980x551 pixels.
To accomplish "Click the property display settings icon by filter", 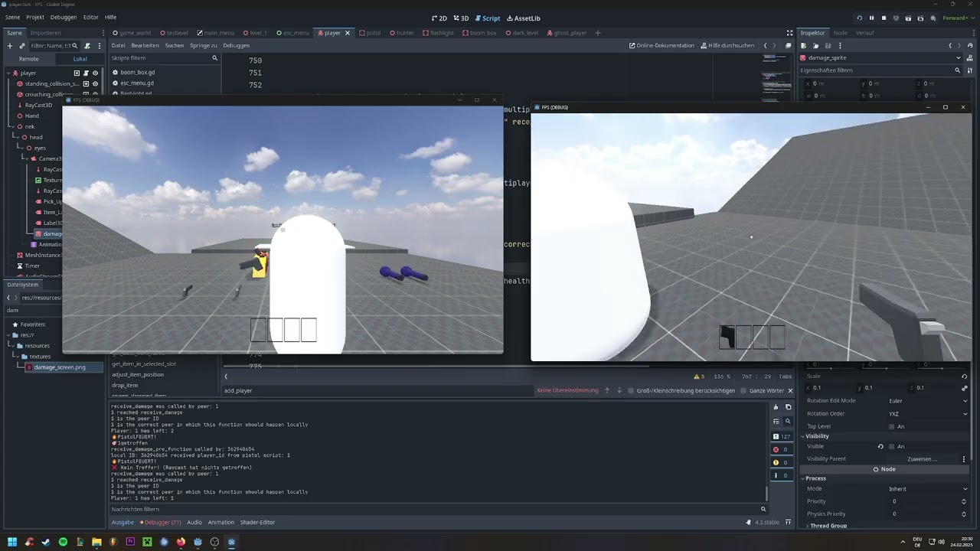I will (970, 70).
